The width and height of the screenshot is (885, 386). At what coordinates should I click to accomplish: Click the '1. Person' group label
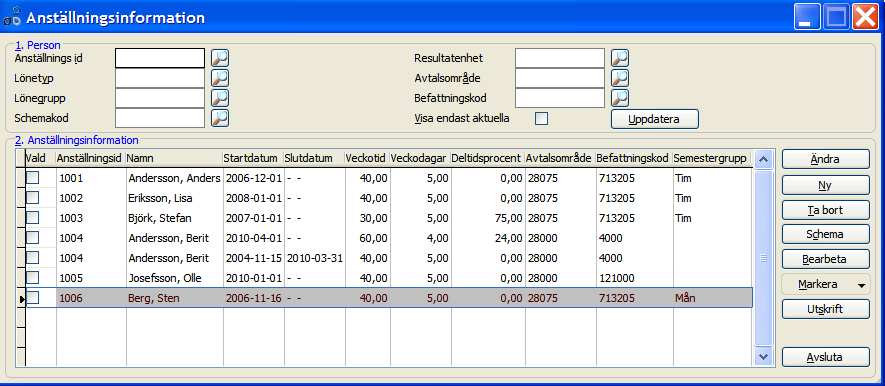38,45
